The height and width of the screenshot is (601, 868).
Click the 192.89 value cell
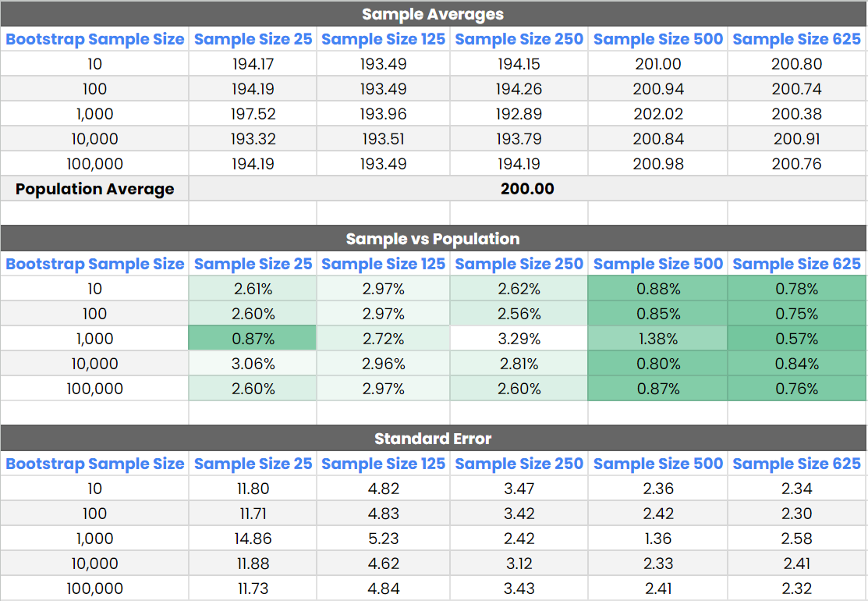coord(519,114)
